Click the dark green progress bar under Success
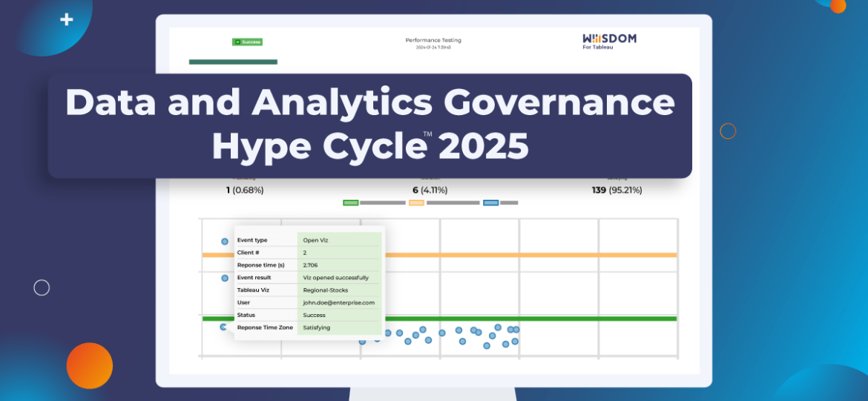Image resolution: width=868 pixels, height=401 pixels. [233, 62]
